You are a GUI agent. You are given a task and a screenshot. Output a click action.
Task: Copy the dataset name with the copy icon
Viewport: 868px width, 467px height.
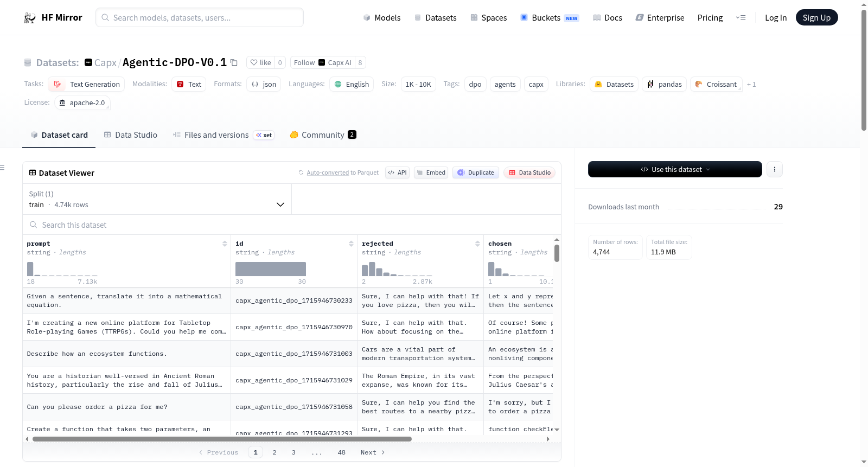(x=234, y=62)
